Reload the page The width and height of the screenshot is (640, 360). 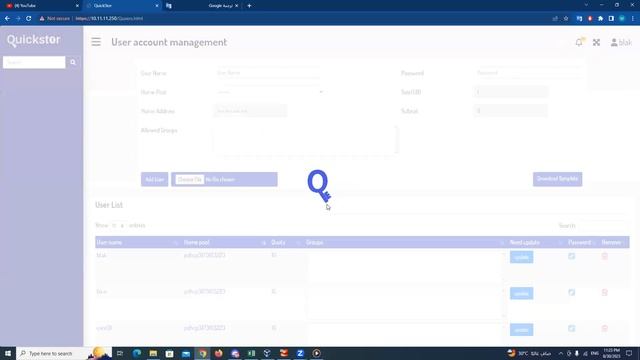coord(29,18)
